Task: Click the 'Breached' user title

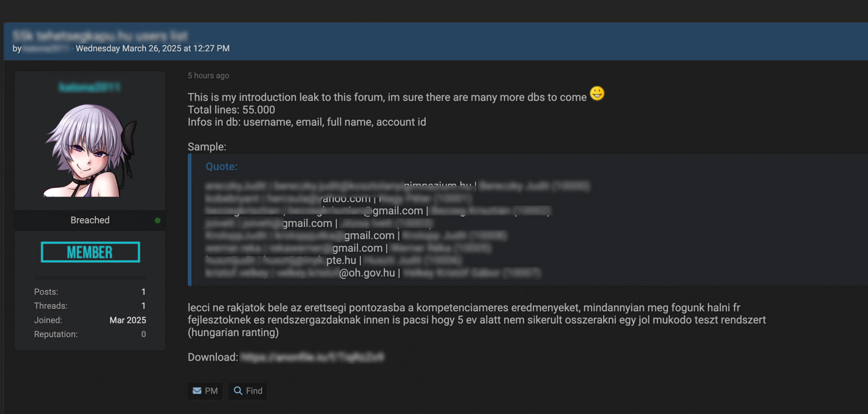Action: tap(90, 220)
